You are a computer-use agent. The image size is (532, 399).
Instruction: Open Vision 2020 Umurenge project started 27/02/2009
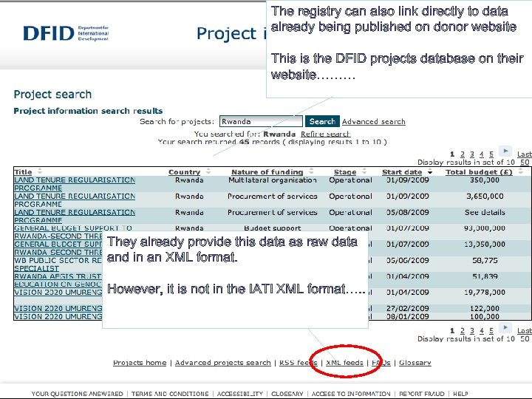[58, 308]
